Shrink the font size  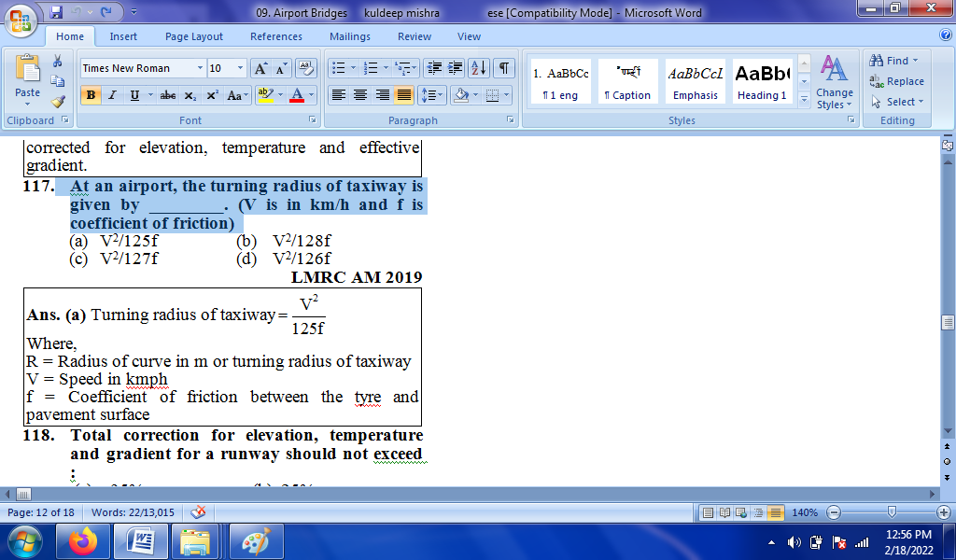click(x=280, y=68)
